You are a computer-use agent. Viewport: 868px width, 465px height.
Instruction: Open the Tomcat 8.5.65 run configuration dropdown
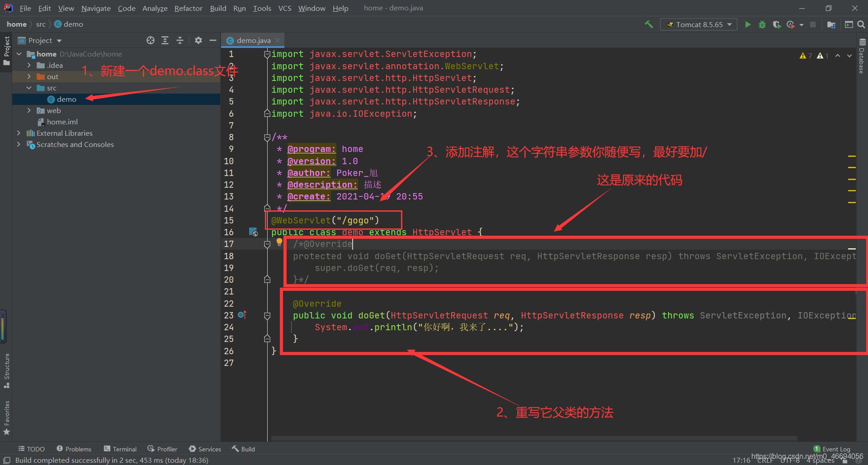(x=698, y=24)
